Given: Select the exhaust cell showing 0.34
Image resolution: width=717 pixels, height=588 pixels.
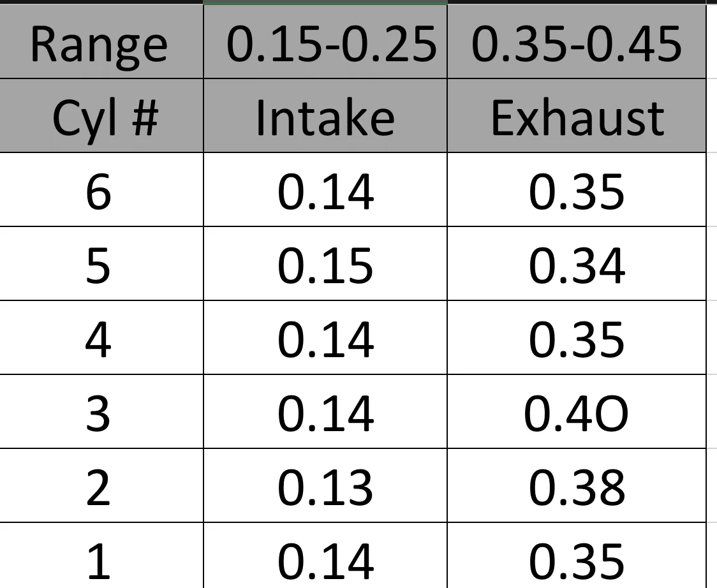Looking at the screenshot, I should 577,264.
